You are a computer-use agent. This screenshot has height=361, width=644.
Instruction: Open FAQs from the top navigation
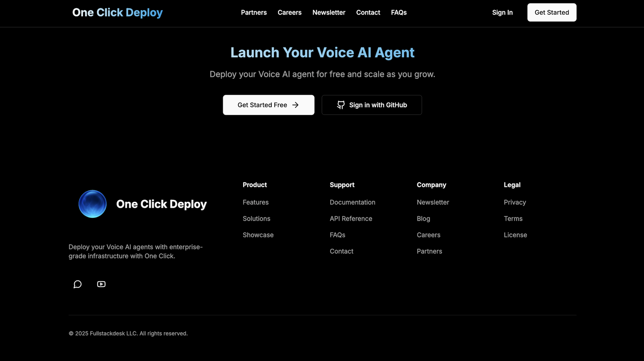[399, 12]
